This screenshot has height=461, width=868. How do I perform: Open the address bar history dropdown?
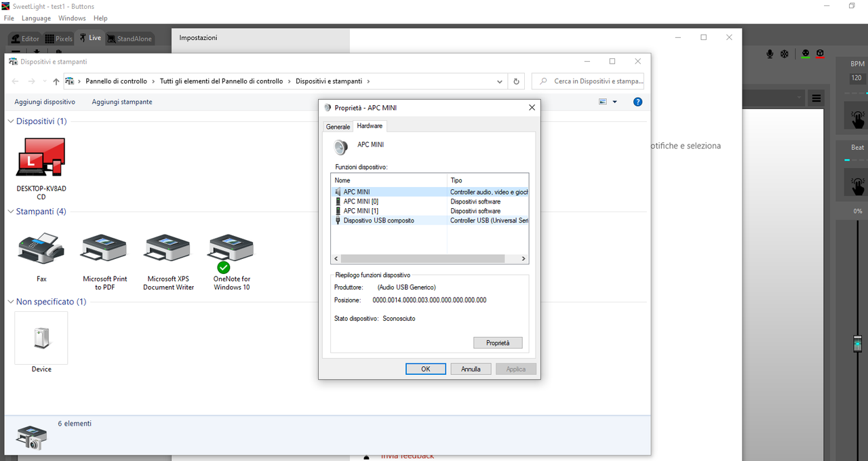point(500,81)
